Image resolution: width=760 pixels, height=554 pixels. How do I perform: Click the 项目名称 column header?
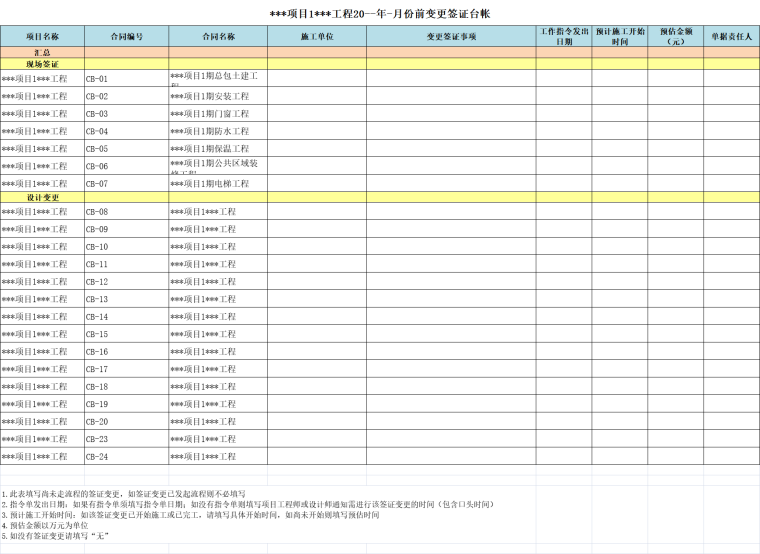pos(42,36)
